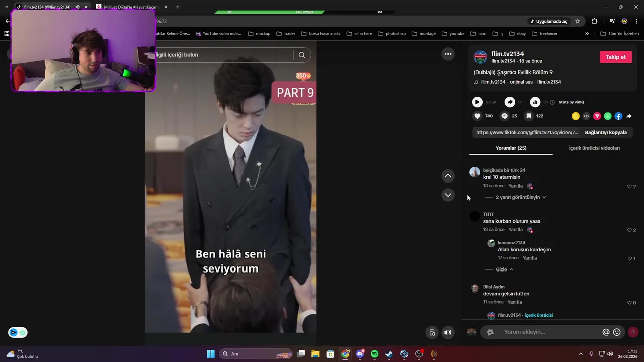Toggle the auto-scroll icon next to the volume button
This screenshot has width=644, height=362.
pyautogui.click(x=432, y=332)
